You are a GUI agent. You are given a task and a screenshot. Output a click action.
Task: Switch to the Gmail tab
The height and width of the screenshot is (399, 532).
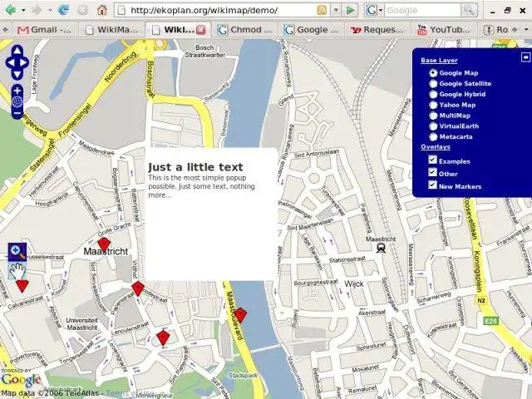tap(45, 30)
